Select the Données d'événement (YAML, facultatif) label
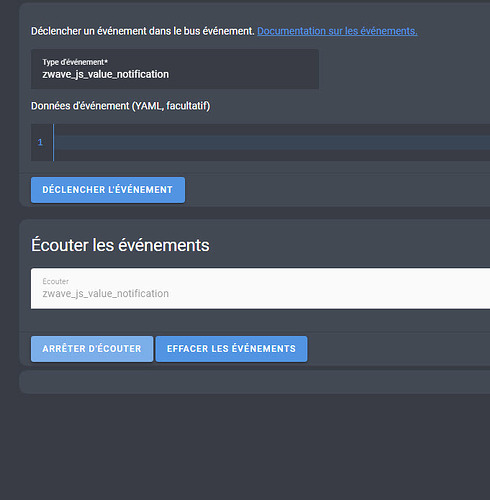Screen dimensions: 490x500 point(121,106)
